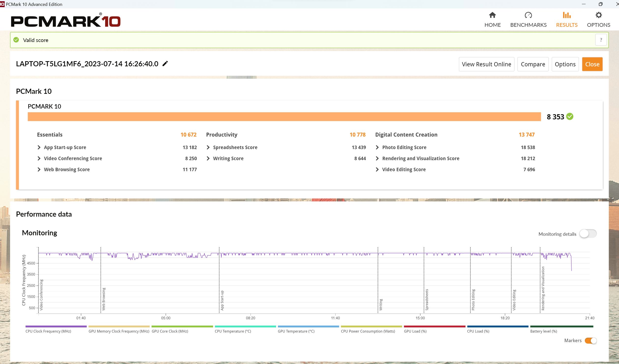
Task: Open Options via the gear icon
Action: pos(599,15)
